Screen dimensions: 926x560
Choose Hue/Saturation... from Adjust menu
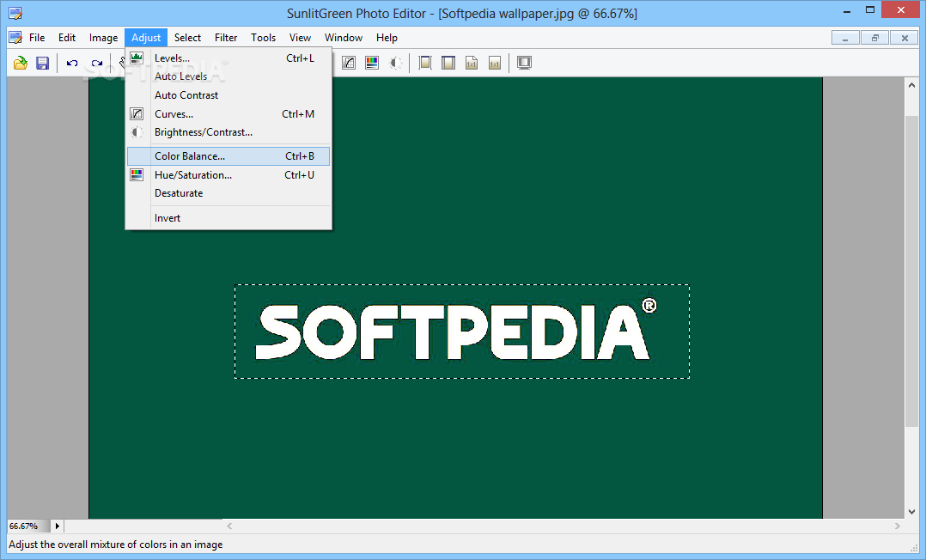tap(228, 175)
